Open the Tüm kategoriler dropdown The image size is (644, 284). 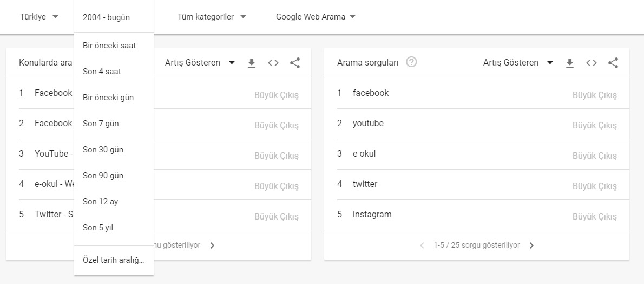[212, 17]
